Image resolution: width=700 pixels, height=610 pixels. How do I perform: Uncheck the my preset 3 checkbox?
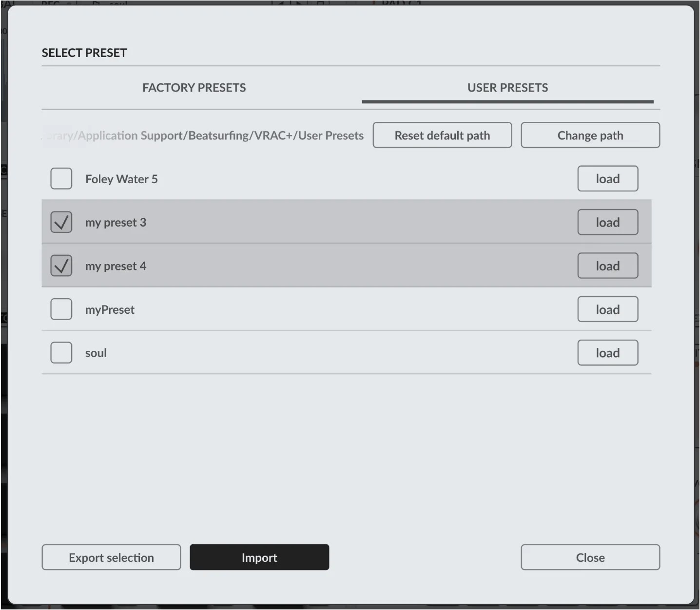pyautogui.click(x=61, y=222)
